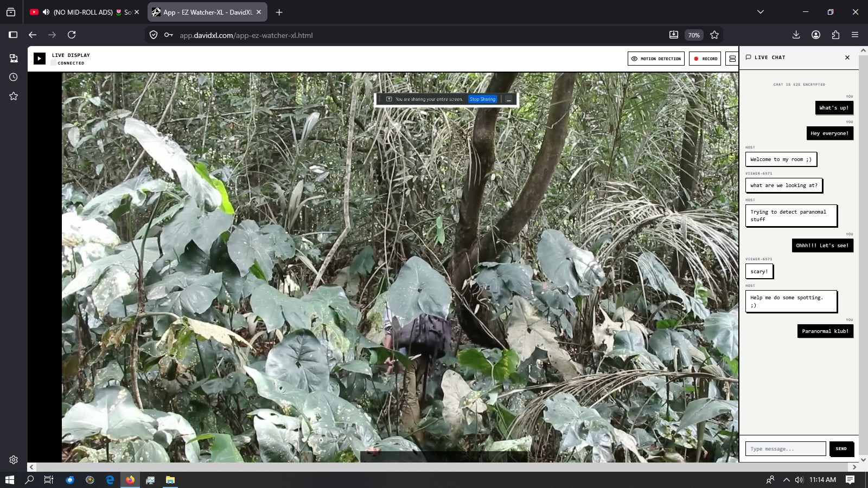Viewport: 868px width, 488px height.
Task: Hide the screen sharing notification bar
Action: [509, 99]
